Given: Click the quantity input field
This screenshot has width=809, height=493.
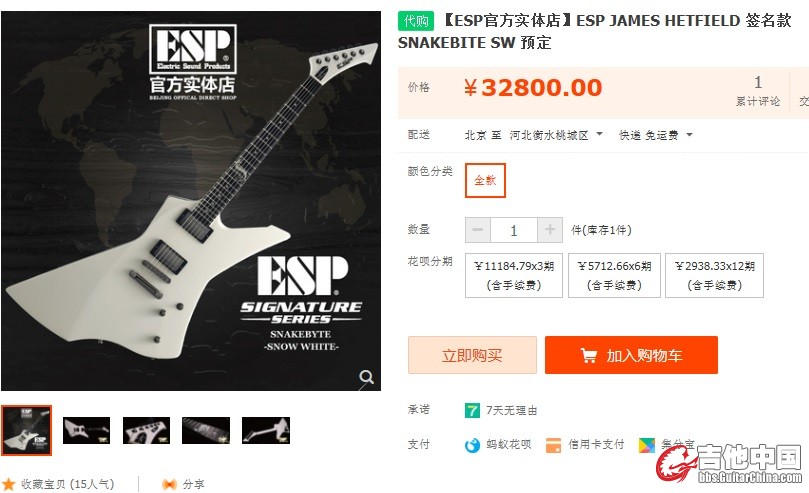Looking at the screenshot, I should click(x=514, y=230).
